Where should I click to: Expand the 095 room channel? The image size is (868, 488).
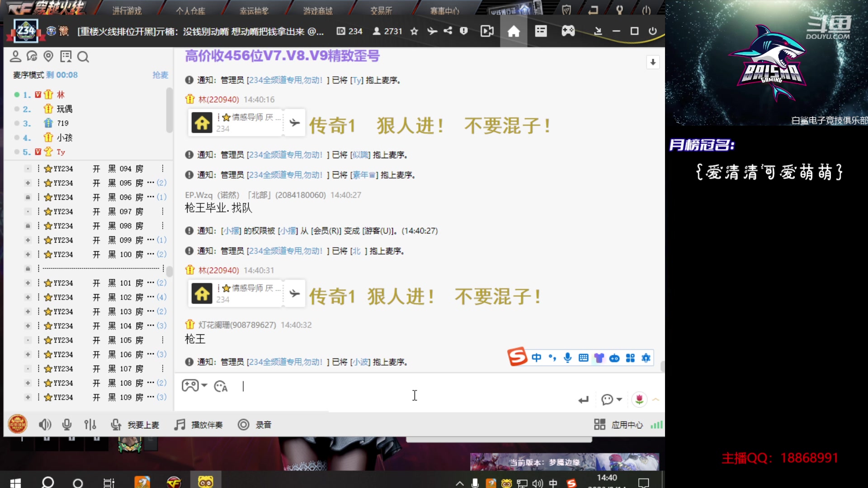tap(28, 183)
